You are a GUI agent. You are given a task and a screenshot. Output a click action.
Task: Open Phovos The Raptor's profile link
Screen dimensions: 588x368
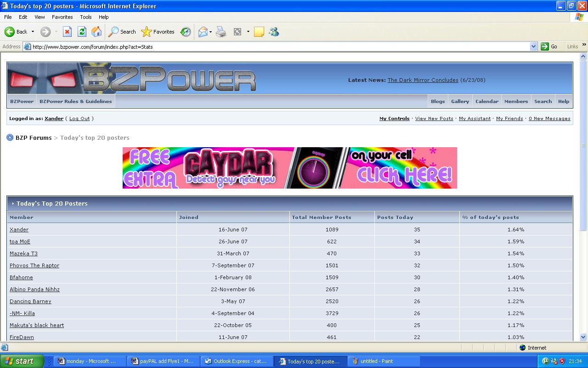click(x=34, y=265)
